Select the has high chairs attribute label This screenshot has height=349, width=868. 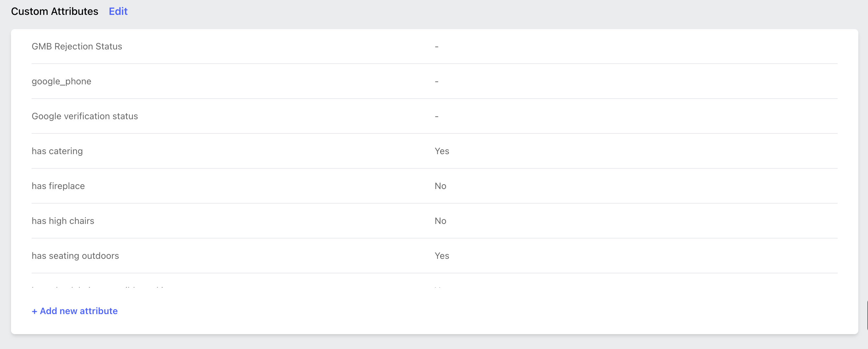(63, 221)
